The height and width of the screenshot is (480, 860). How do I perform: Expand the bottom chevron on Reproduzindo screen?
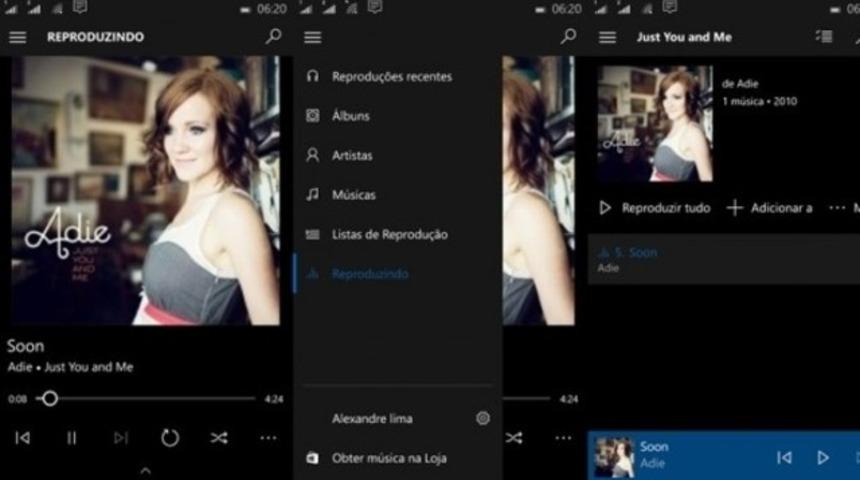click(145, 471)
